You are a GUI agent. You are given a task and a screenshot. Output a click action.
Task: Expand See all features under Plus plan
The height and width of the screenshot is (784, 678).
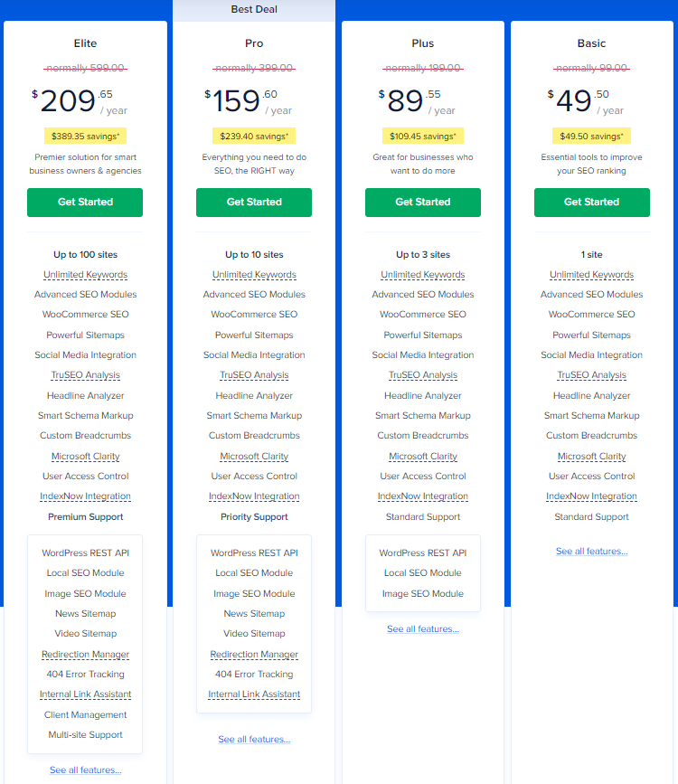[x=423, y=629]
